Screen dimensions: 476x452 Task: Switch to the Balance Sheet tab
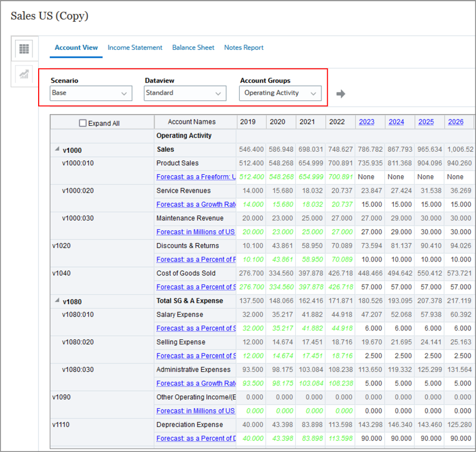193,48
